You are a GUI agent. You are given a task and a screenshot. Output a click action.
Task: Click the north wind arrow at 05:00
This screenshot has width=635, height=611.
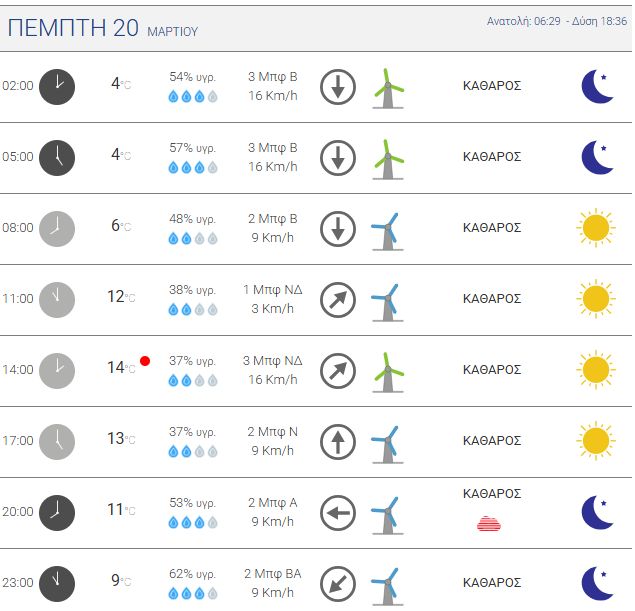[x=338, y=158]
